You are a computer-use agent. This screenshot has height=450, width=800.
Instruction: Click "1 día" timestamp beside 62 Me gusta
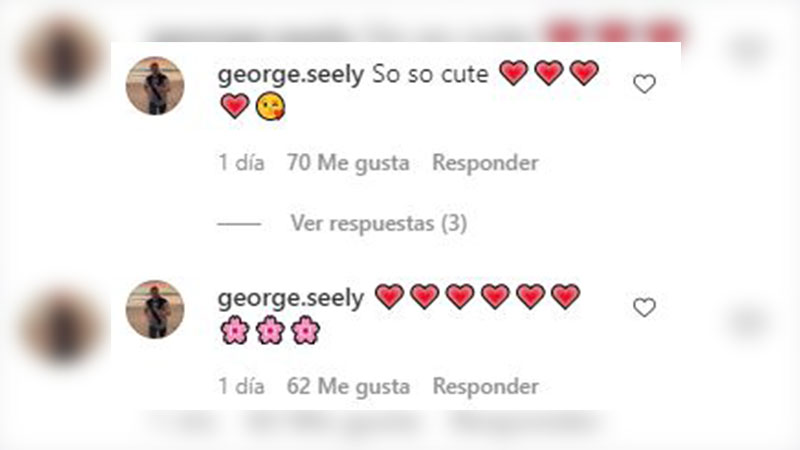pos(241,387)
